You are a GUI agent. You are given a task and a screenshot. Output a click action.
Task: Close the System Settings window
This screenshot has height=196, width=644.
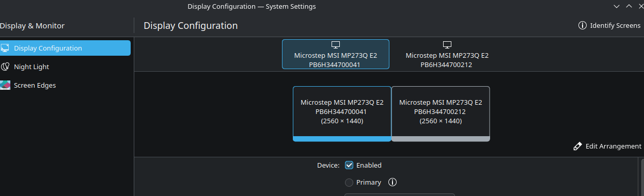pos(641,6)
